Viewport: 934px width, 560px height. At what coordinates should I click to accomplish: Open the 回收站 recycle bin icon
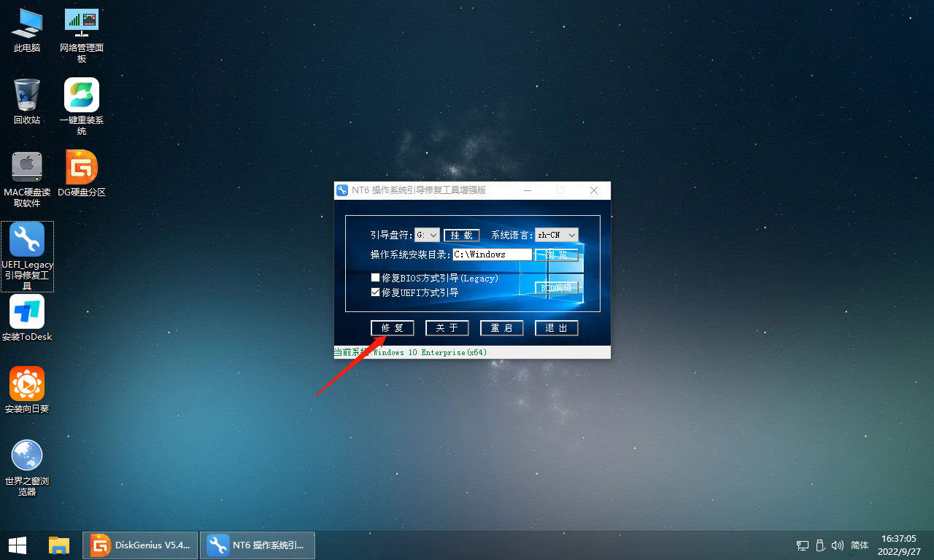click(27, 96)
